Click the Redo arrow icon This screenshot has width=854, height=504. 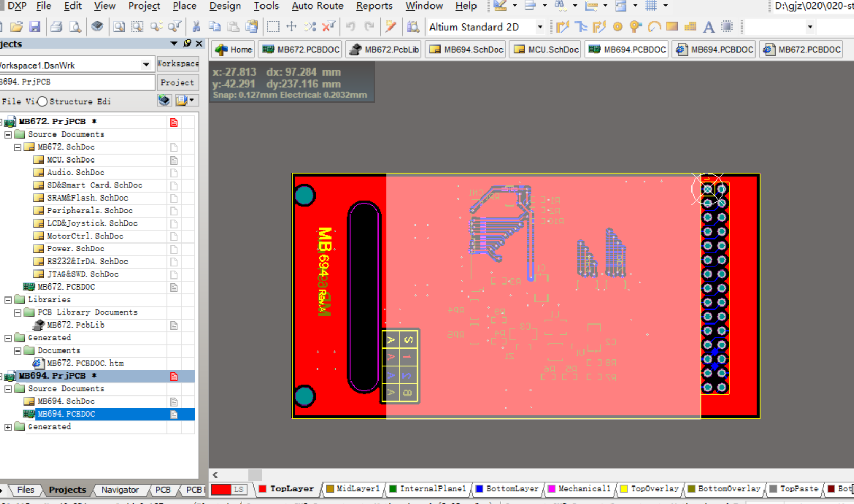(369, 26)
